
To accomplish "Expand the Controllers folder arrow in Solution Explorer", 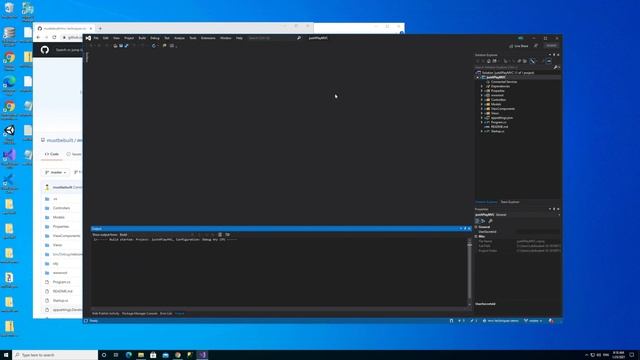I will (x=482, y=100).
